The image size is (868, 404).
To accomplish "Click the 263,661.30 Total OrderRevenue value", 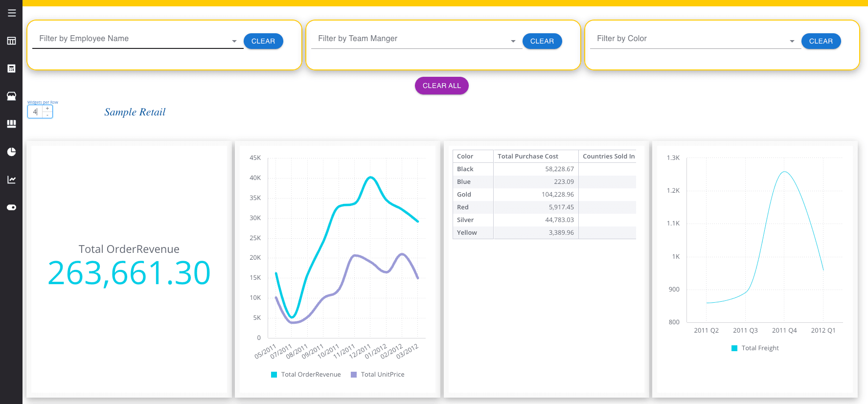I will [129, 273].
